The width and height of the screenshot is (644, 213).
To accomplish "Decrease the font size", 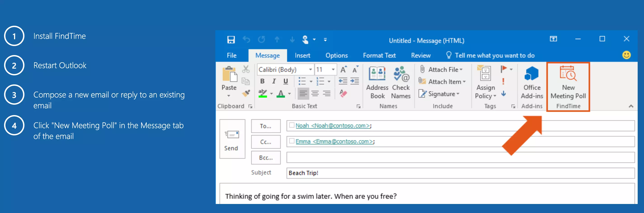I will pyautogui.click(x=355, y=69).
